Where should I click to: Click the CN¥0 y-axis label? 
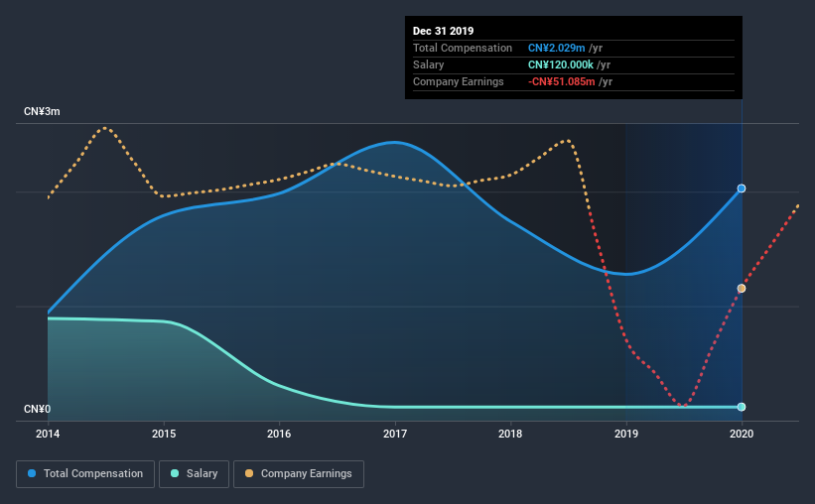pos(38,410)
